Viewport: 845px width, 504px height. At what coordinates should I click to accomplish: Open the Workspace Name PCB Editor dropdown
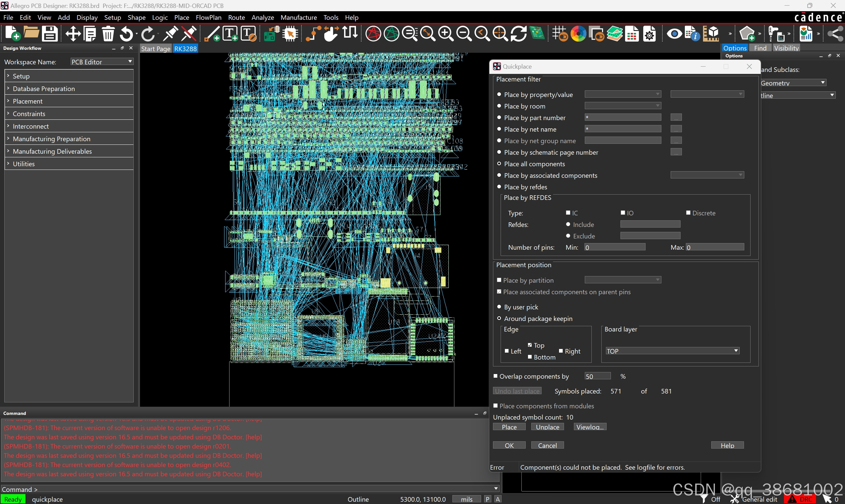coord(101,61)
